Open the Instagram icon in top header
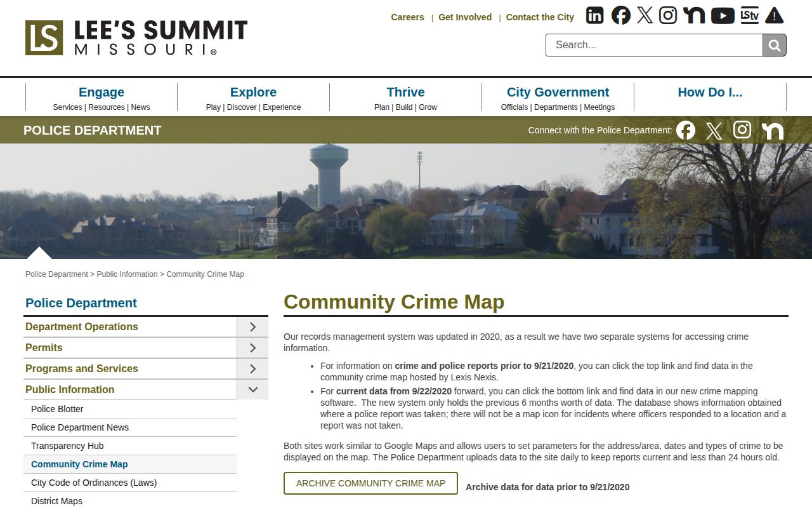The image size is (812, 508). click(668, 15)
